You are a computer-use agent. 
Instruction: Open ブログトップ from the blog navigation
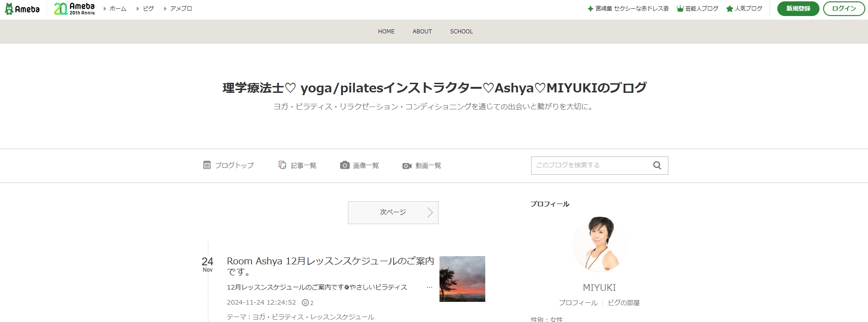pos(228,166)
